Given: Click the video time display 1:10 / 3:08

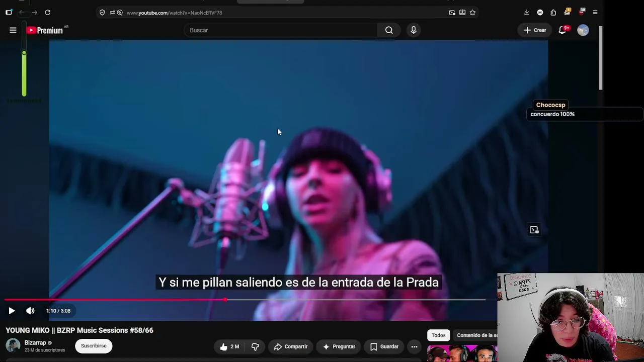Looking at the screenshot, I should tap(58, 311).
